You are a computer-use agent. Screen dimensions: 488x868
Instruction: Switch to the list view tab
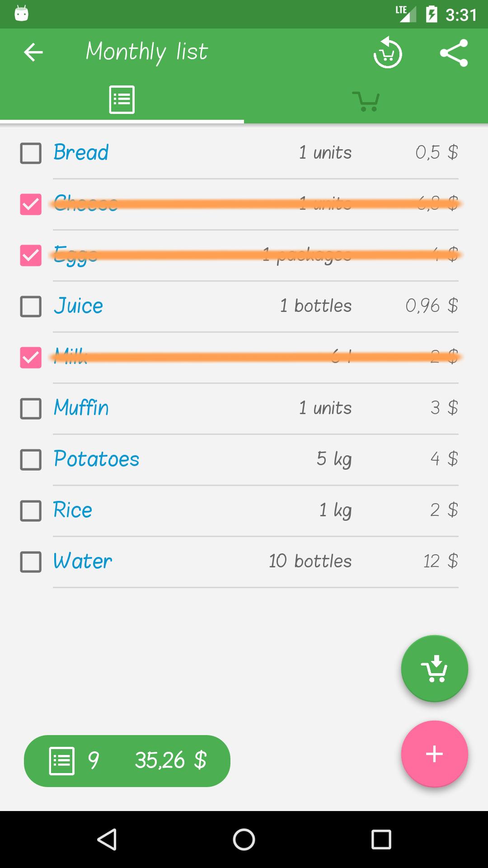(x=122, y=99)
